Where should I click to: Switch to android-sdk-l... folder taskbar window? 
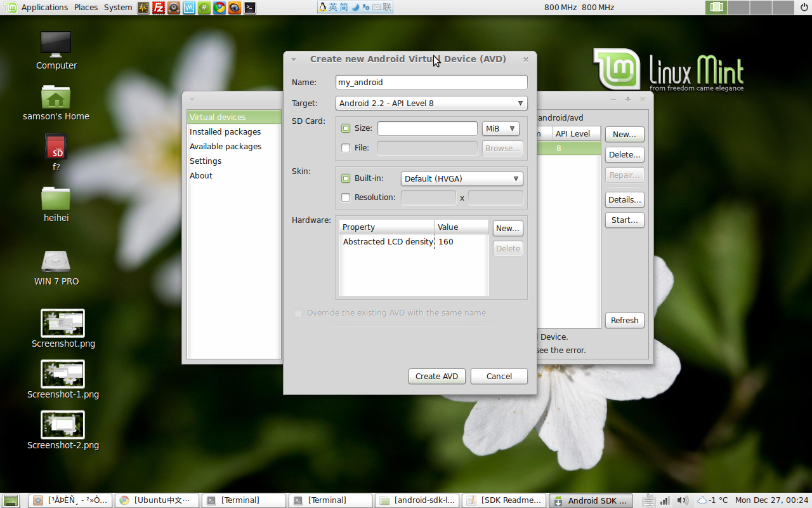click(x=417, y=500)
